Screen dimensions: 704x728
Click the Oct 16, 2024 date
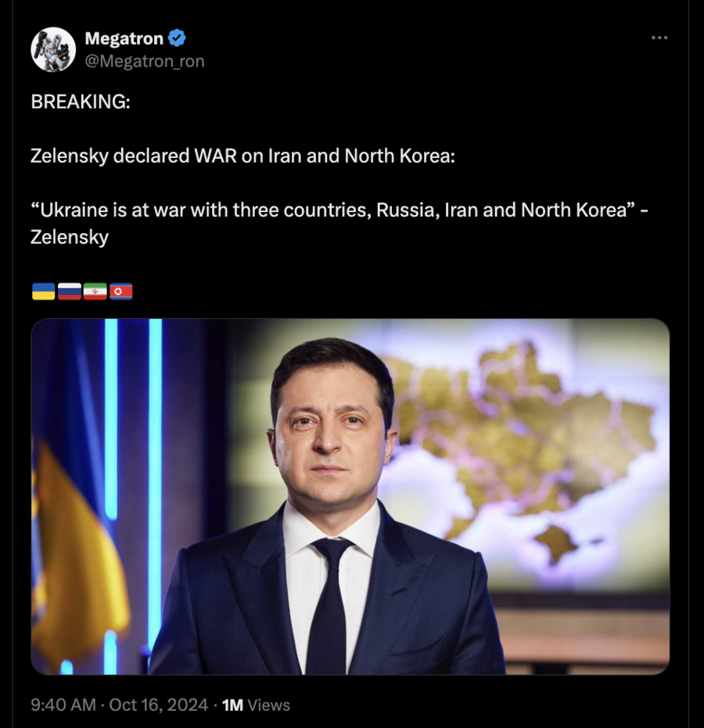(158, 705)
